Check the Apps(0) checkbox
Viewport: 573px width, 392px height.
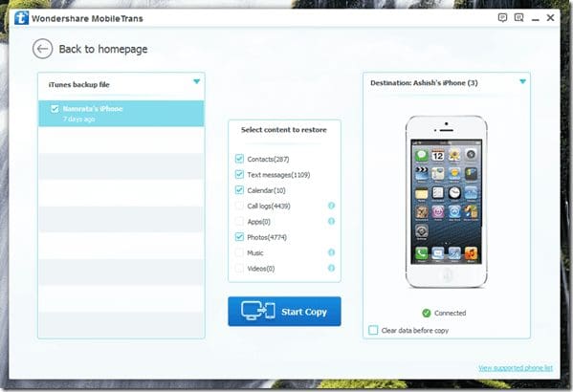239,222
